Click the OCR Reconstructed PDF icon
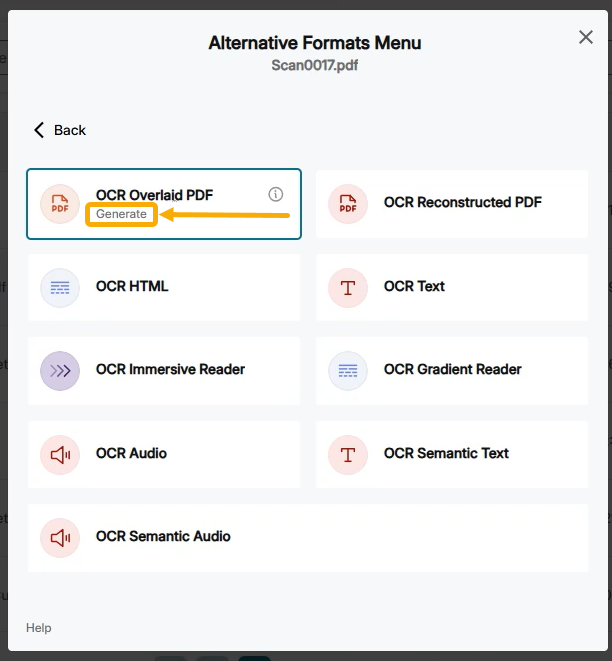This screenshot has height=661, width=612. click(x=348, y=203)
